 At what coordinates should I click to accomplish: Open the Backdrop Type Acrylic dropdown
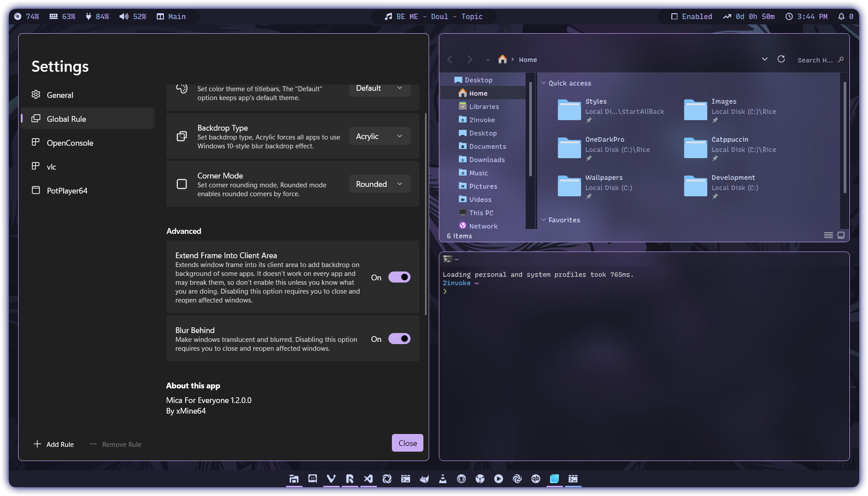tap(380, 136)
